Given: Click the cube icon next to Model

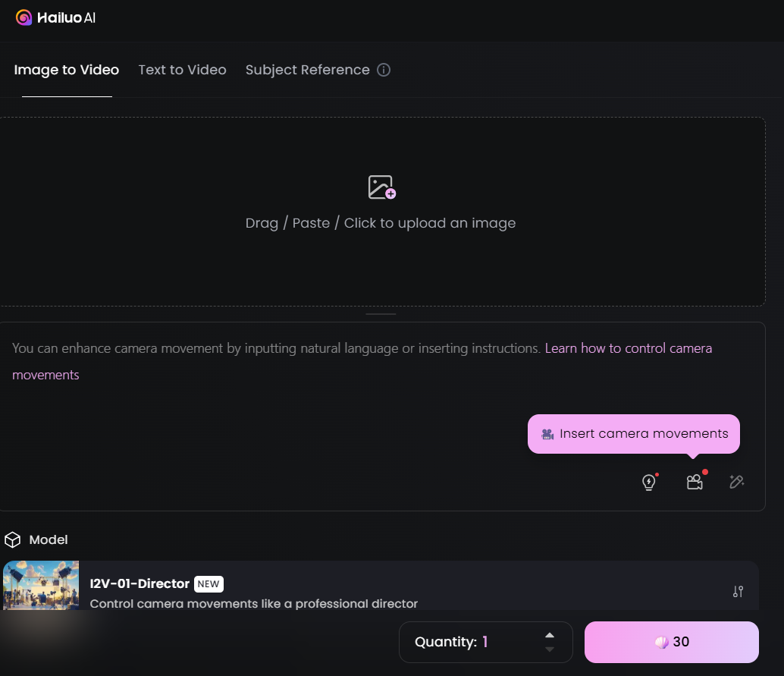Looking at the screenshot, I should [x=13, y=539].
